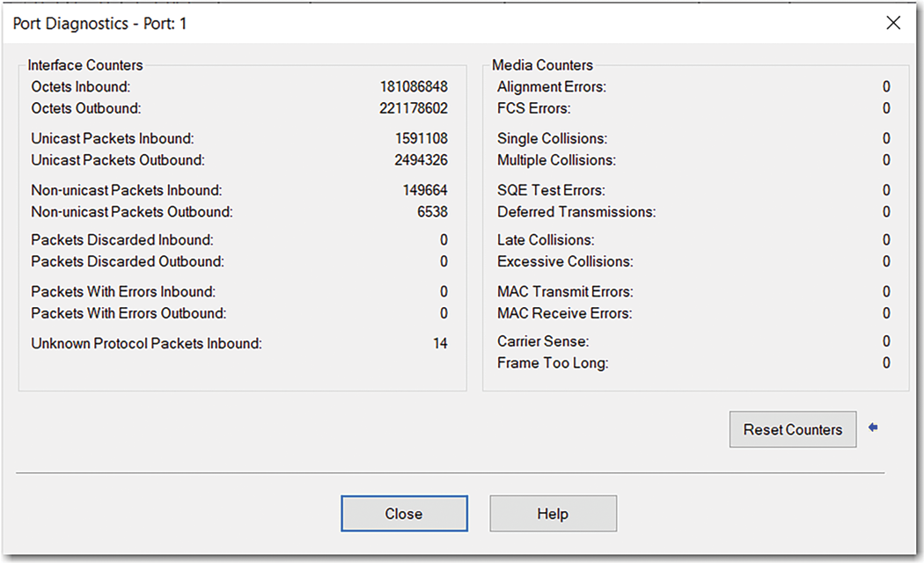924x563 pixels.
Task: Open Help for the Port Diagnostics dialog
Action: tap(553, 514)
